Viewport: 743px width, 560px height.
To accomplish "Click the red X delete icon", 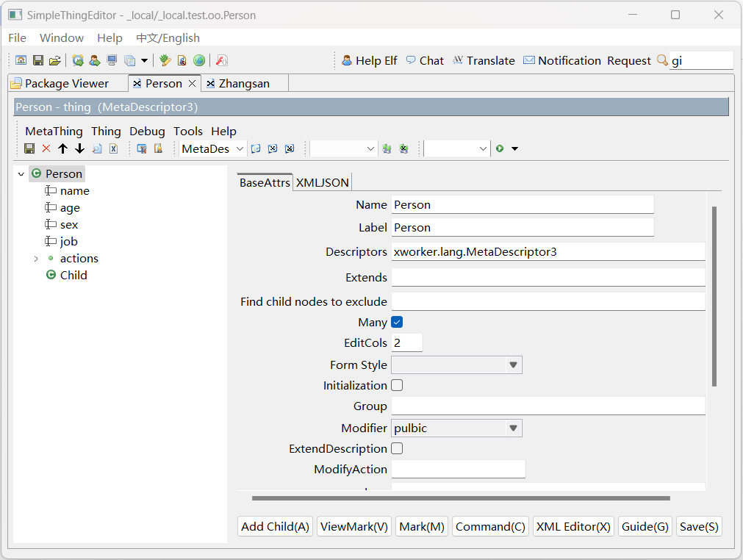I will coord(46,148).
